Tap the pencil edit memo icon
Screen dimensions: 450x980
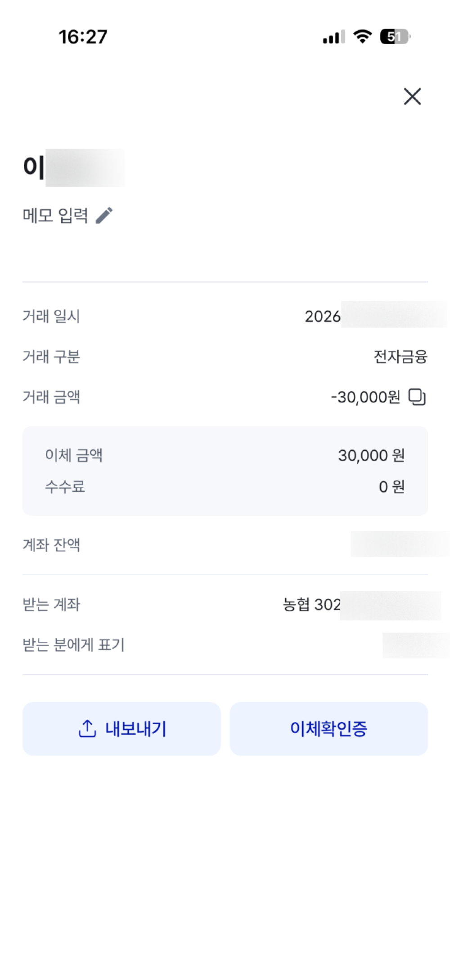104,215
